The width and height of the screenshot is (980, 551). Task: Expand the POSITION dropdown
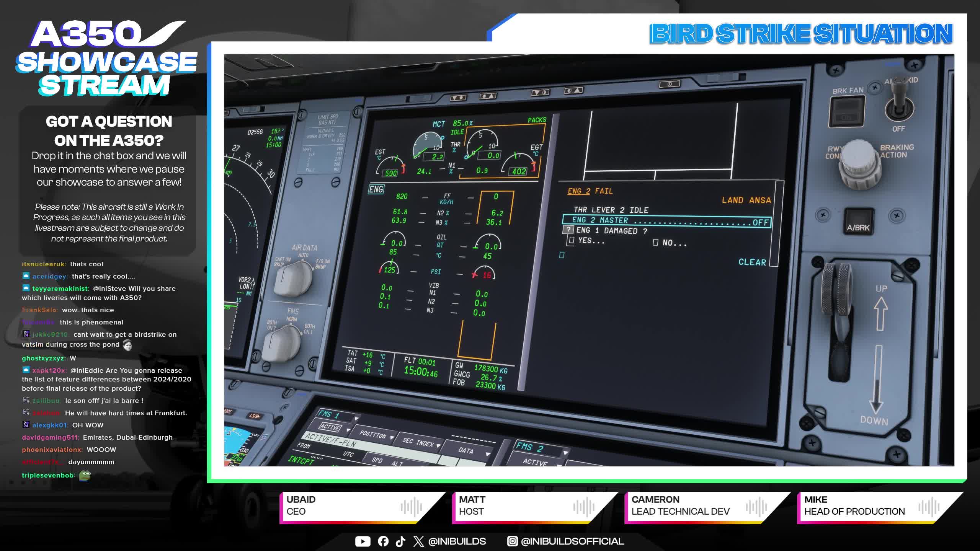[392, 437]
